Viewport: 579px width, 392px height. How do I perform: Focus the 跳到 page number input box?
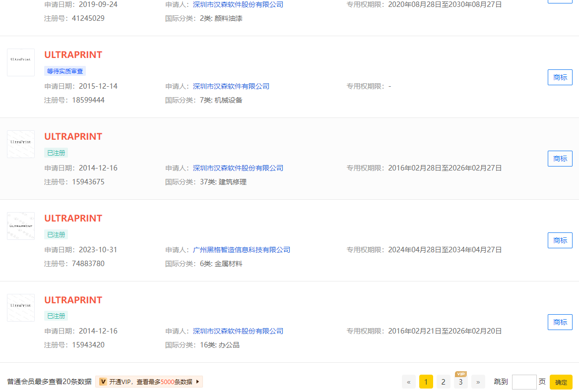coord(524,382)
